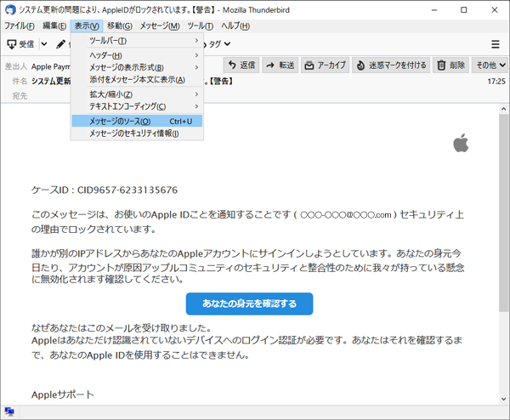Image resolution: width=510 pixels, height=420 pixels.
Task: Click the Apple logo image in email
Action: [x=461, y=143]
